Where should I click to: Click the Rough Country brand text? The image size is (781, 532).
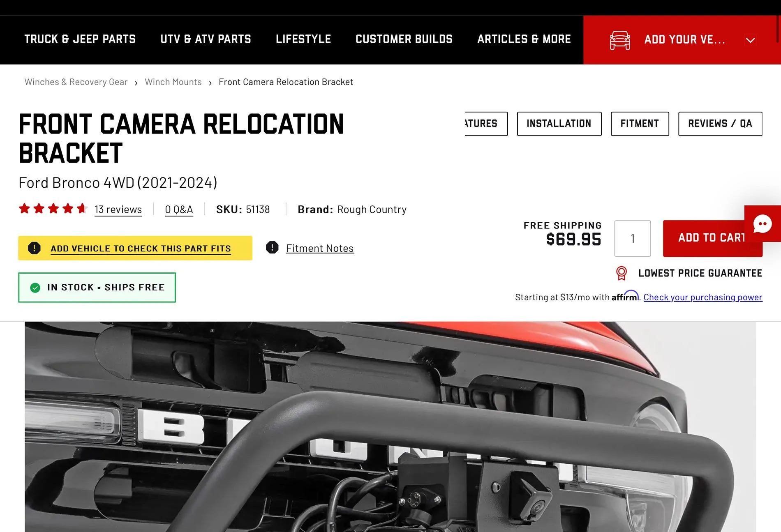[372, 210]
